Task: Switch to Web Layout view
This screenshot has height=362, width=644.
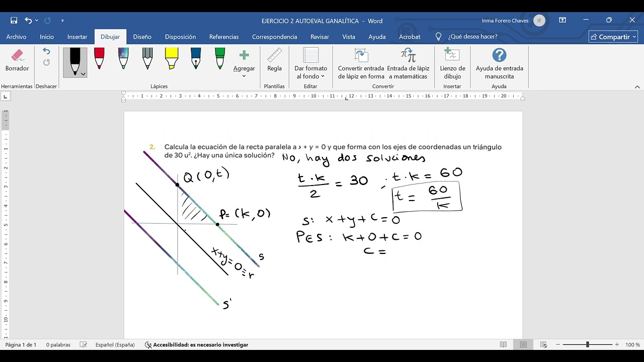Action: [543, 345]
